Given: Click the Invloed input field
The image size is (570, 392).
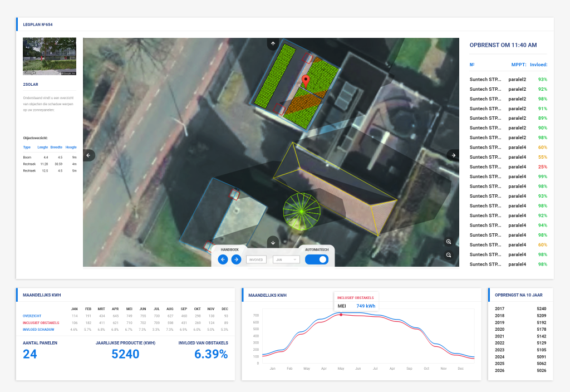Looking at the screenshot, I should click(256, 259).
